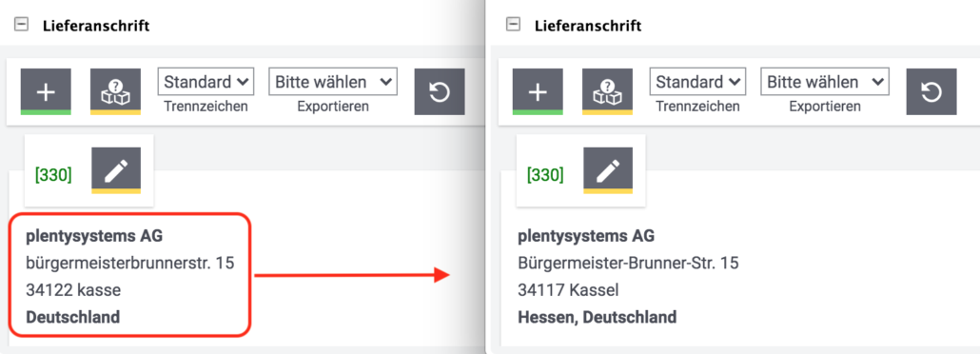Select corrected address Bürgermeister-Brunner-Str. 15

628,264
